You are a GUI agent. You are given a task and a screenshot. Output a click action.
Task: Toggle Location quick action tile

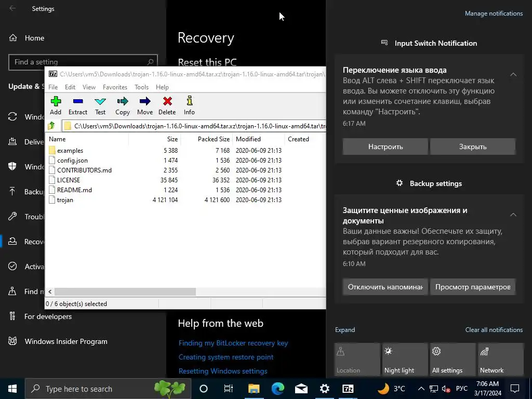(357, 359)
